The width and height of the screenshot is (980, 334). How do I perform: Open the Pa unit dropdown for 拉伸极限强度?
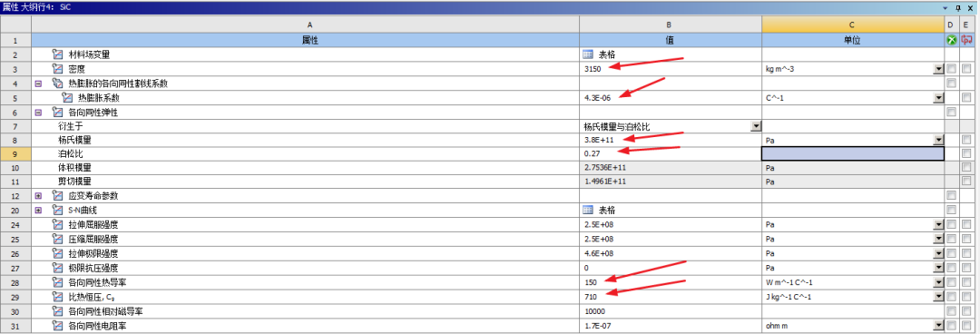pos(938,253)
